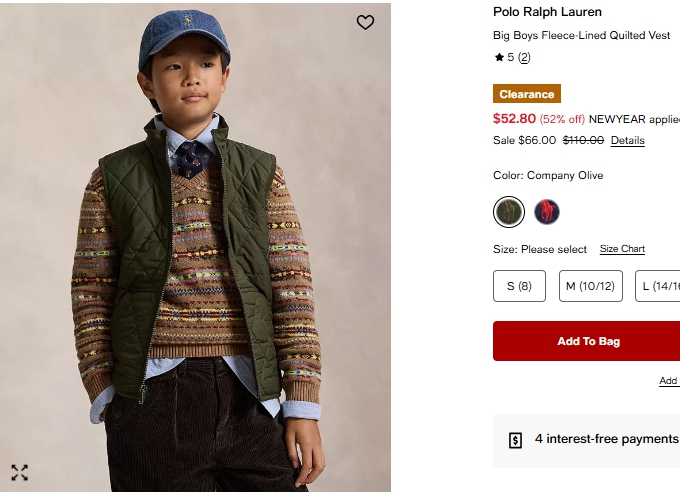The width and height of the screenshot is (680, 492).
Task: Open the reviews count (2) link
Action: coord(524,58)
